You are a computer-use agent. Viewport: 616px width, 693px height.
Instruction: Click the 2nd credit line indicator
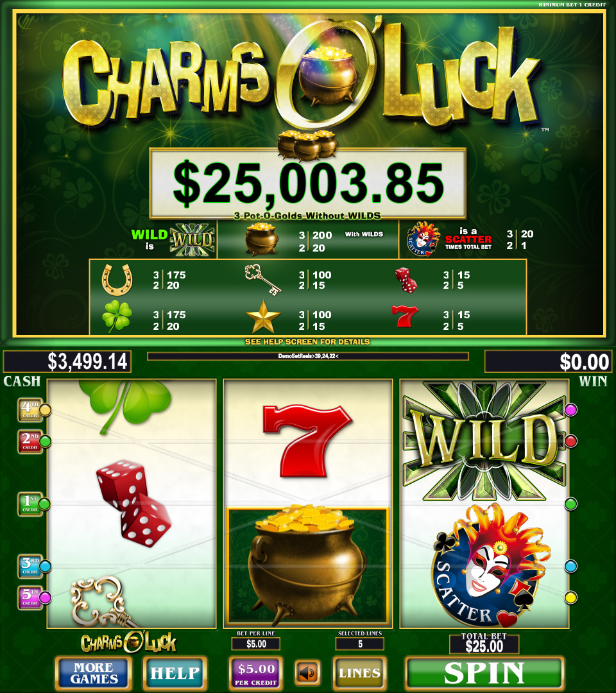click(x=31, y=441)
